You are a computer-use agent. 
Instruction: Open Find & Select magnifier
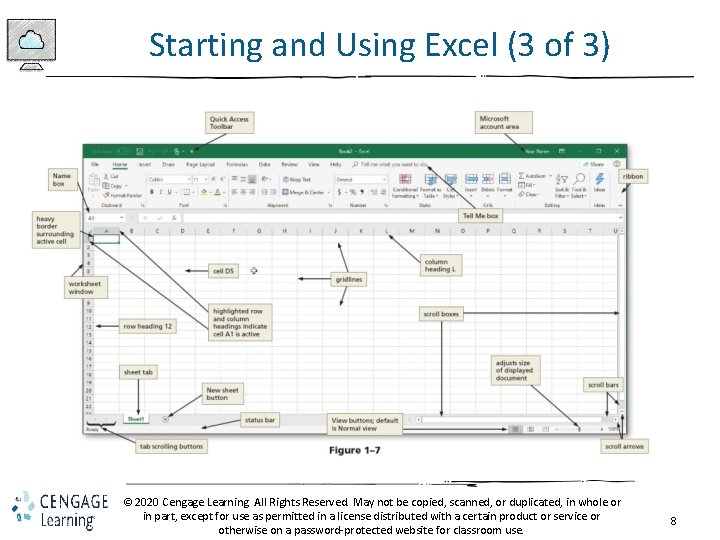[579, 186]
